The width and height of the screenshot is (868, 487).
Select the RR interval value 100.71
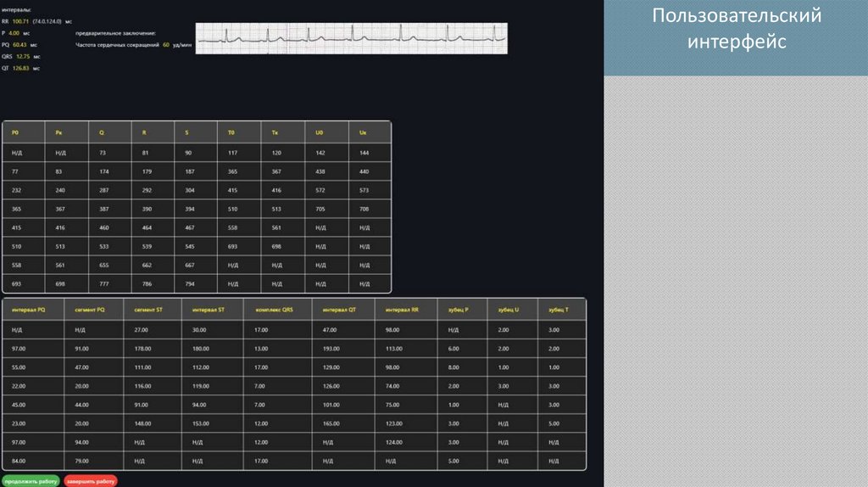pyautogui.click(x=20, y=21)
